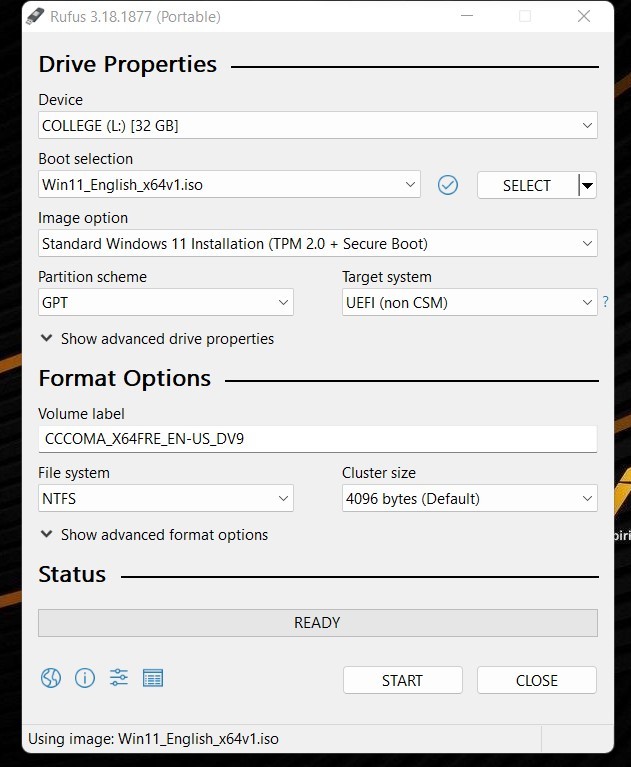Click the Rufus USB drive title icon
The image size is (631, 767).
[35, 16]
